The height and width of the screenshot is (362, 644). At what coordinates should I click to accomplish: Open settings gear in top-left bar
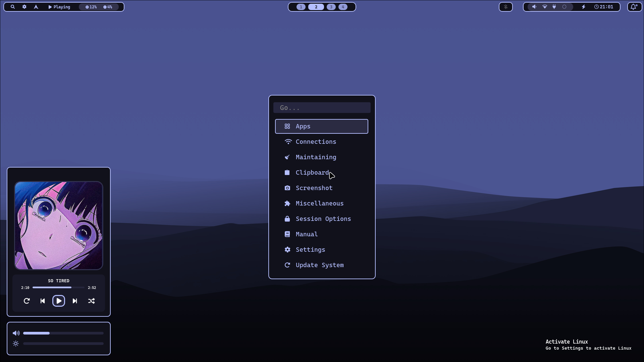(24, 7)
